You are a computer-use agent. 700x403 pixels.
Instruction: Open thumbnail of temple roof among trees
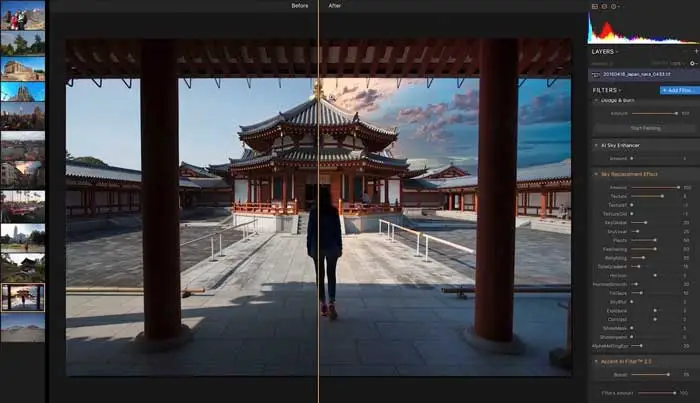click(x=23, y=267)
